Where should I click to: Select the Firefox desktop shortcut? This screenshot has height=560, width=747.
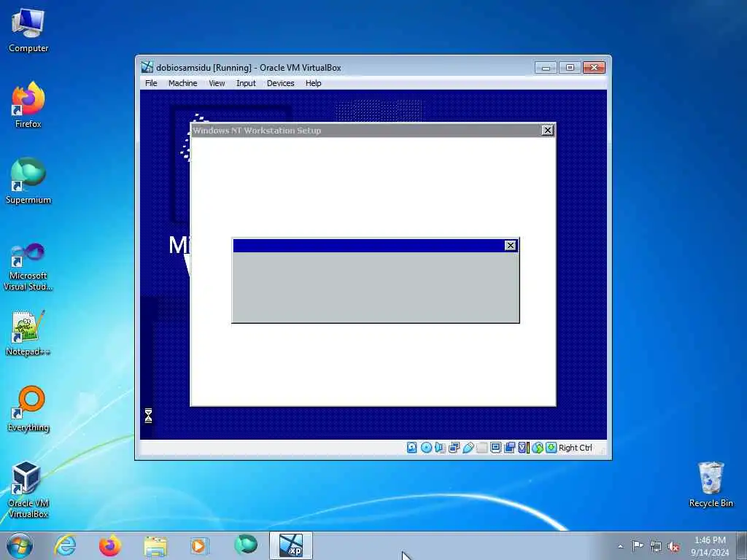point(28,105)
